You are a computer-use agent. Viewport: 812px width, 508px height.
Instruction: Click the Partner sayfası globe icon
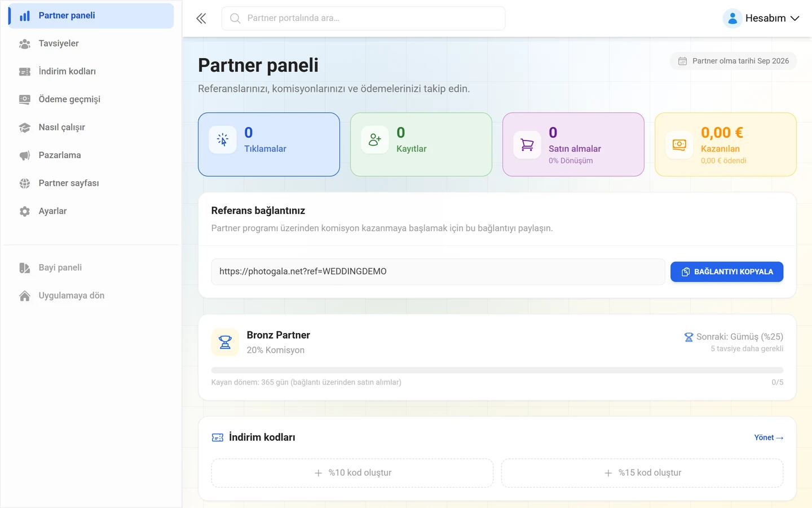coord(25,183)
